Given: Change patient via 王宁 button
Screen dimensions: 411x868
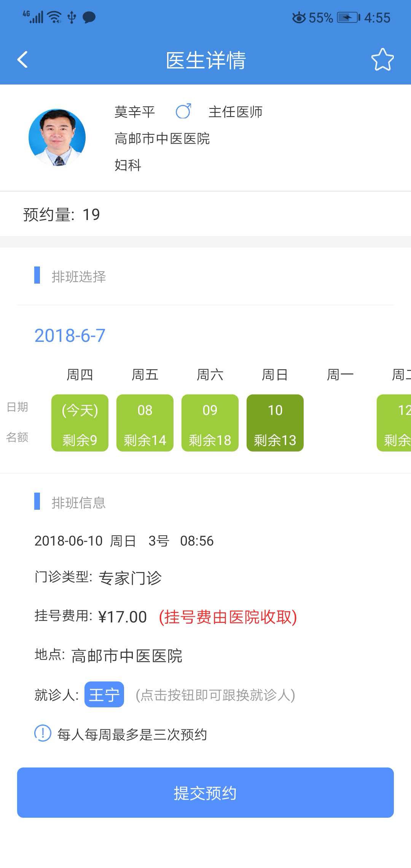Looking at the screenshot, I should 104,694.
